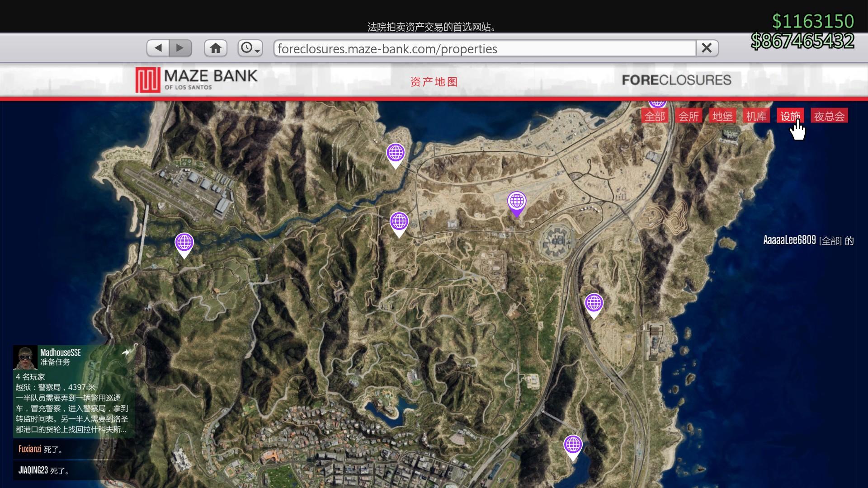Click the globe marker on the western island area

pos(184,242)
